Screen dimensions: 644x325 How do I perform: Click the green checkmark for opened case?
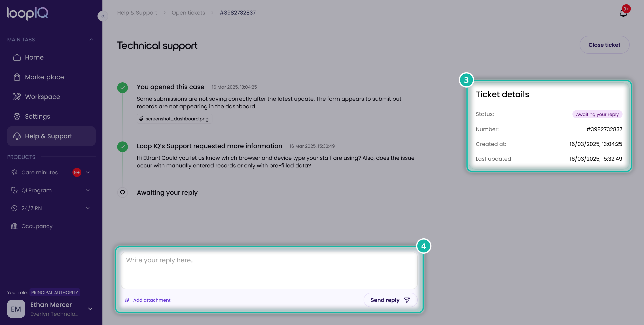click(123, 88)
